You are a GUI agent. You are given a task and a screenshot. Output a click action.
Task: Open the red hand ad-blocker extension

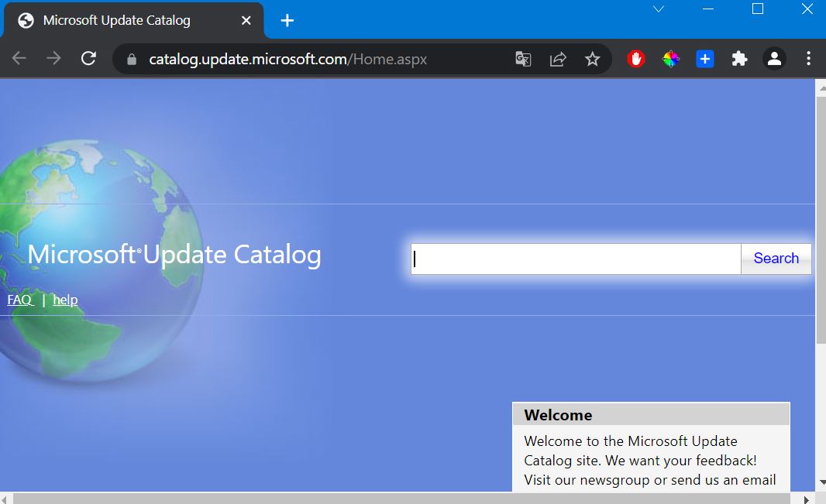tap(636, 59)
